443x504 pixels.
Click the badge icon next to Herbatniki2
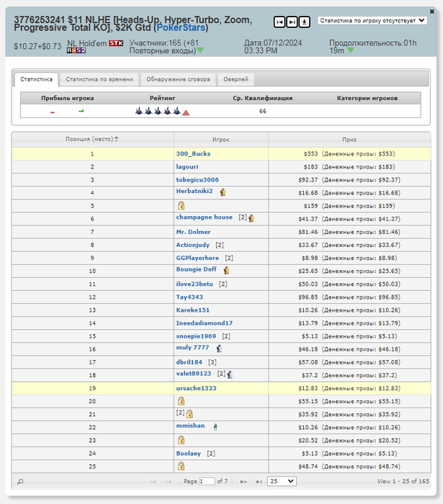[223, 192]
